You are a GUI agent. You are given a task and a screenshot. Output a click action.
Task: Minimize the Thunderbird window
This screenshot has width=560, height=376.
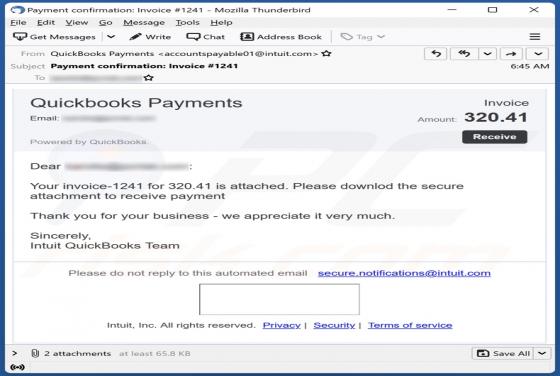coord(452,10)
